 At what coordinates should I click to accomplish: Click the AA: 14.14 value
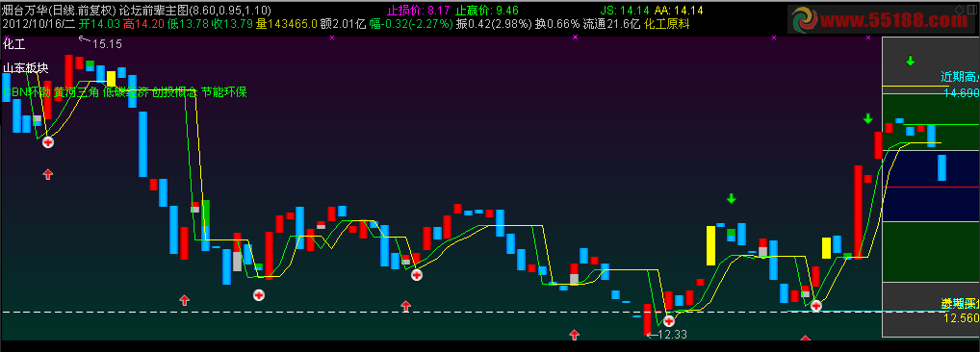(679, 10)
